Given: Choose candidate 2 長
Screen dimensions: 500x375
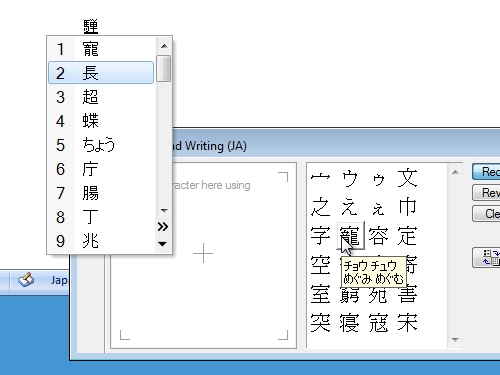Looking at the screenshot, I should [101, 72].
